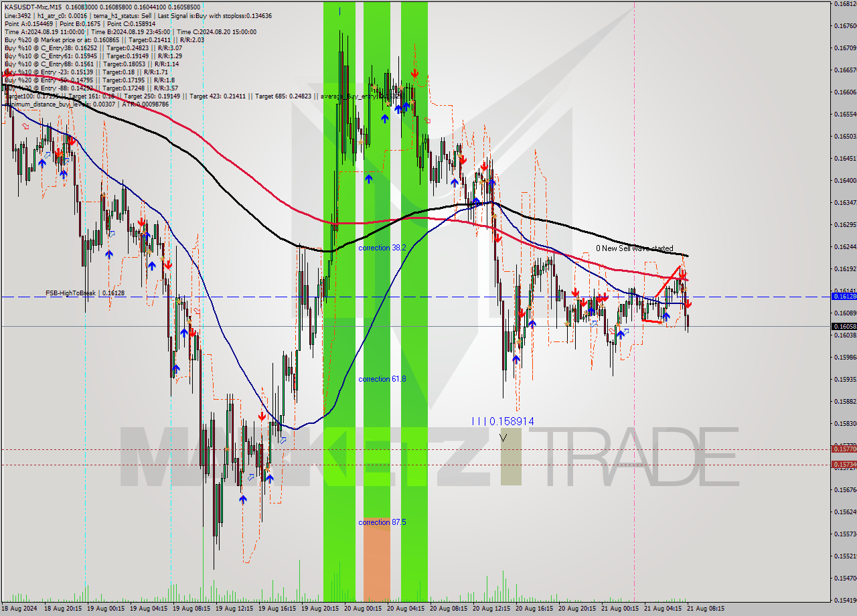Click the '19 Aug 20:15' time label

click(x=320, y=609)
